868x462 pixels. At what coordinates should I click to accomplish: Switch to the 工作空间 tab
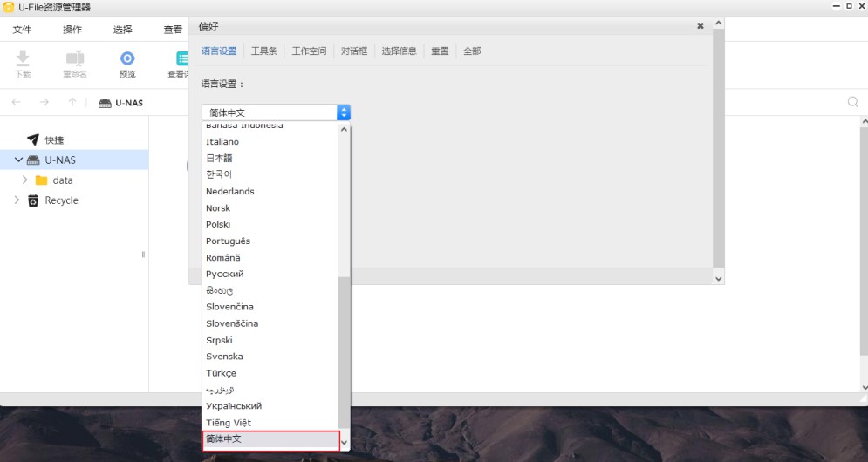pos(308,51)
